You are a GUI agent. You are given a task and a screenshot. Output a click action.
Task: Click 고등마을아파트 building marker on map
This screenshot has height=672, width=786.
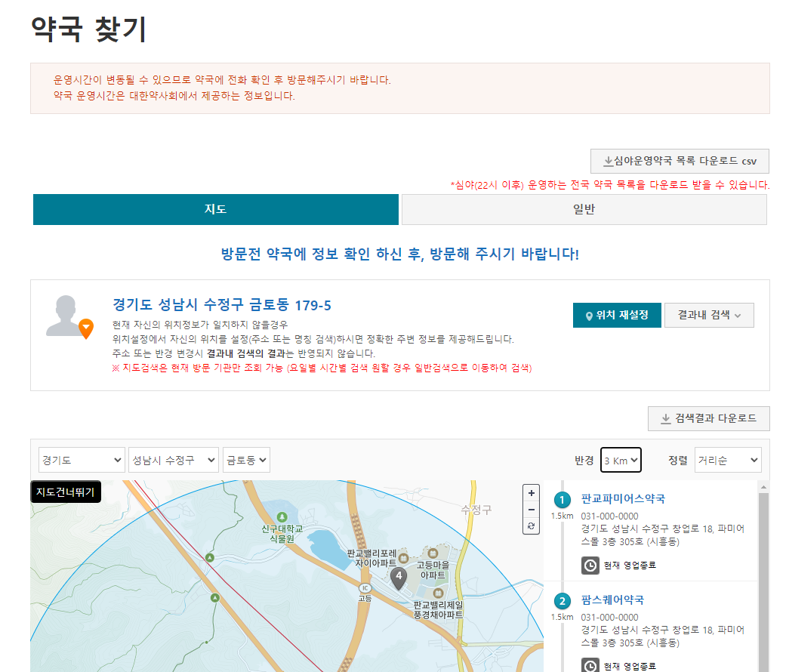pos(433,553)
